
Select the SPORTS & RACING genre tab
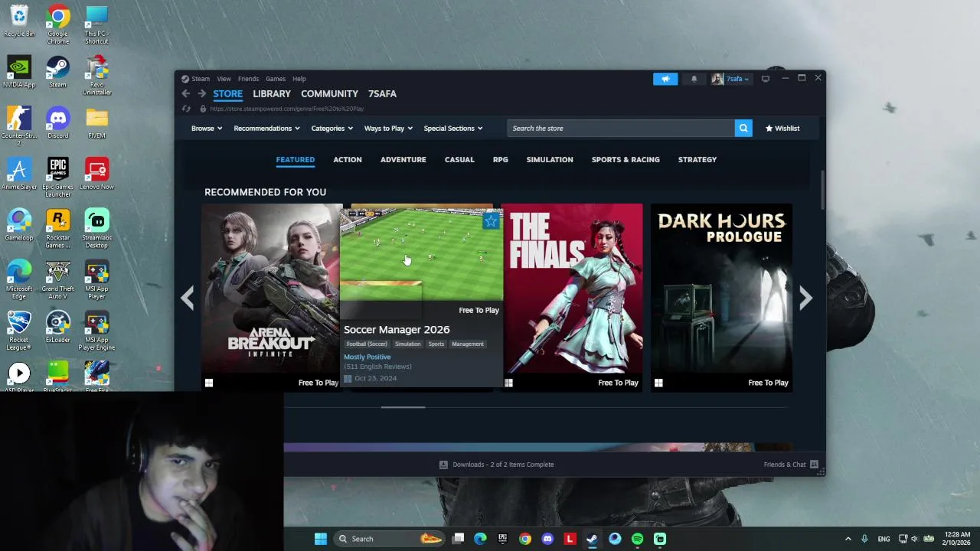click(626, 160)
